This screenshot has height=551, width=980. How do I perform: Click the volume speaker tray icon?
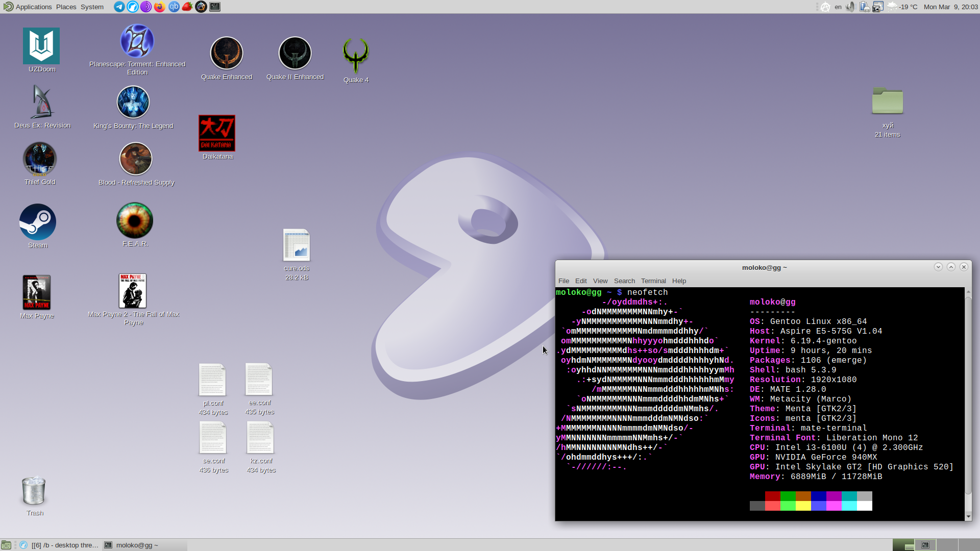(x=850, y=7)
